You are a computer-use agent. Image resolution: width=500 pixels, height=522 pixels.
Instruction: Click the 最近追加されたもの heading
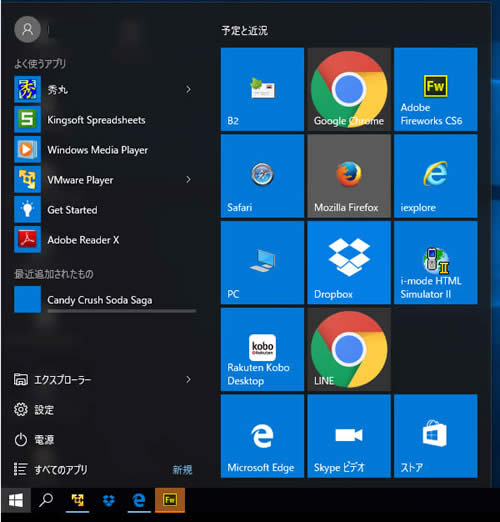(54, 274)
